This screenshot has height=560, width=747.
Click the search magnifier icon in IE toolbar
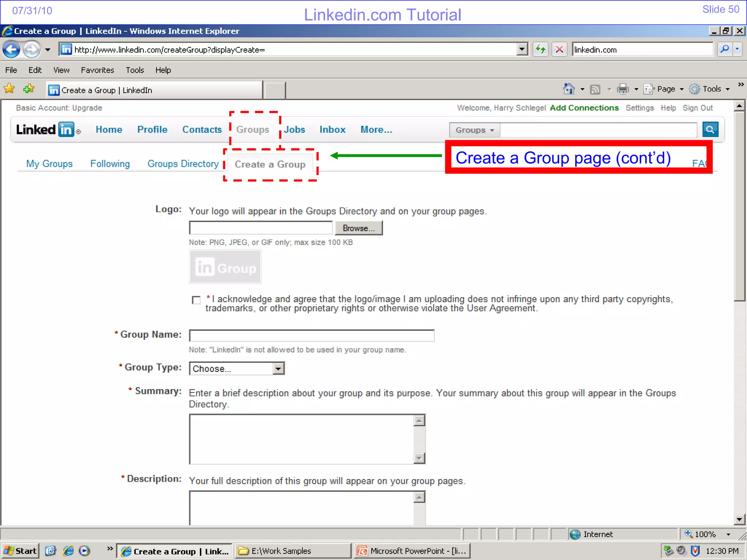tap(725, 49)
